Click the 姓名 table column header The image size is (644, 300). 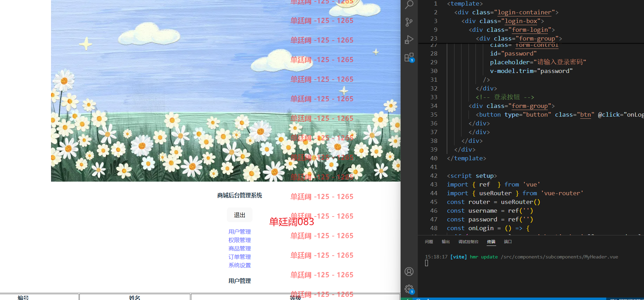pos(135,297)
